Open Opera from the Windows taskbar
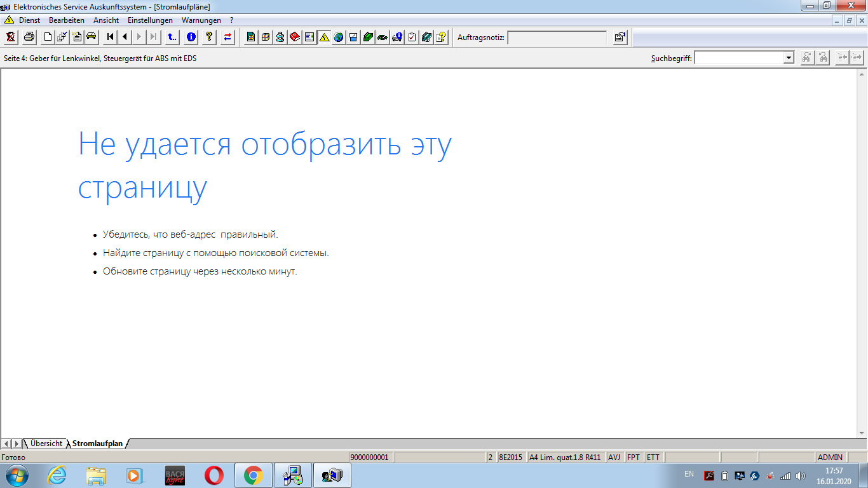Viewport: 868px width, 488px height. click(214, 475)
